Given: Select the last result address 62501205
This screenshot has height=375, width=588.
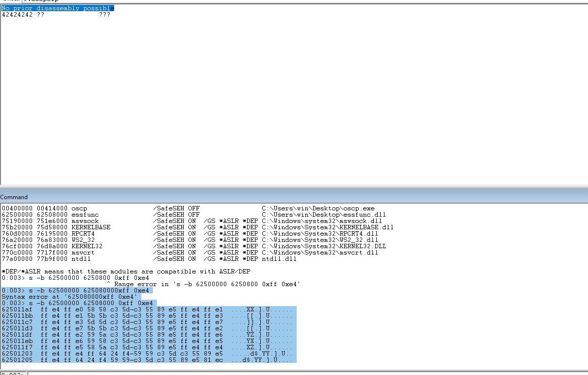Looking at the screenshot, I should click(17, 360).
